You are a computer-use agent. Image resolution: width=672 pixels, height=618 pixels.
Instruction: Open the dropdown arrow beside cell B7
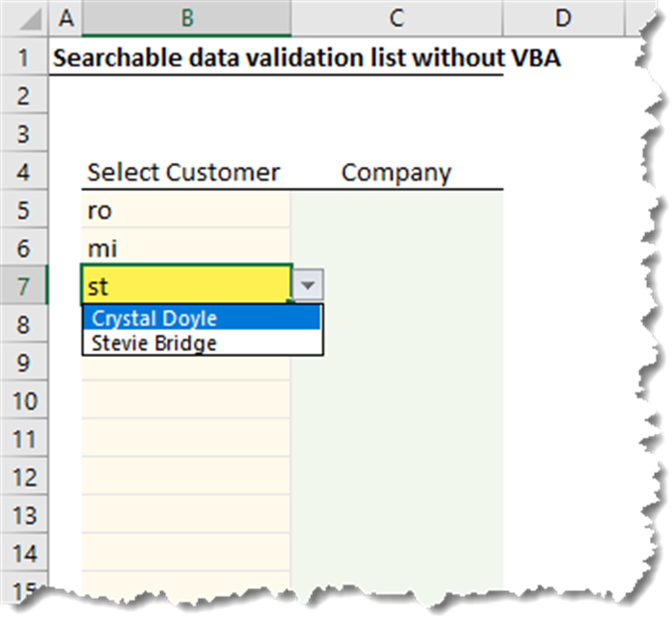[306, 285]
